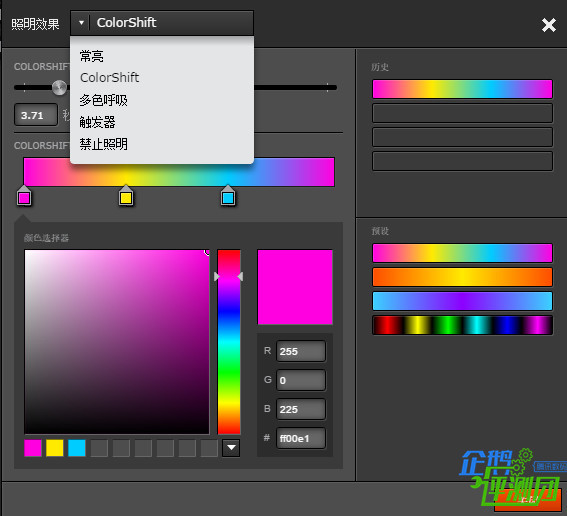Image resolution: width=567 pixels, height=516 pixels.
Task: Click the B value field showing 225
Action: 301,409
